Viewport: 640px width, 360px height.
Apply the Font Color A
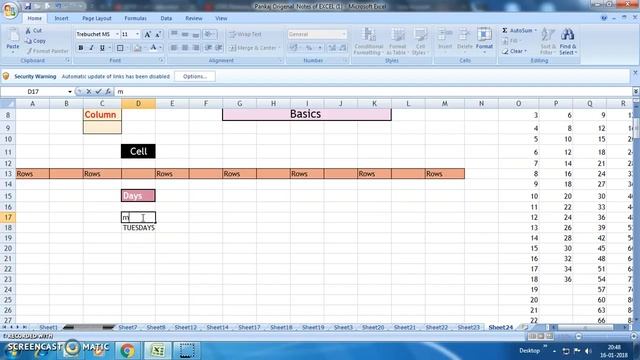tap(153, 48)
